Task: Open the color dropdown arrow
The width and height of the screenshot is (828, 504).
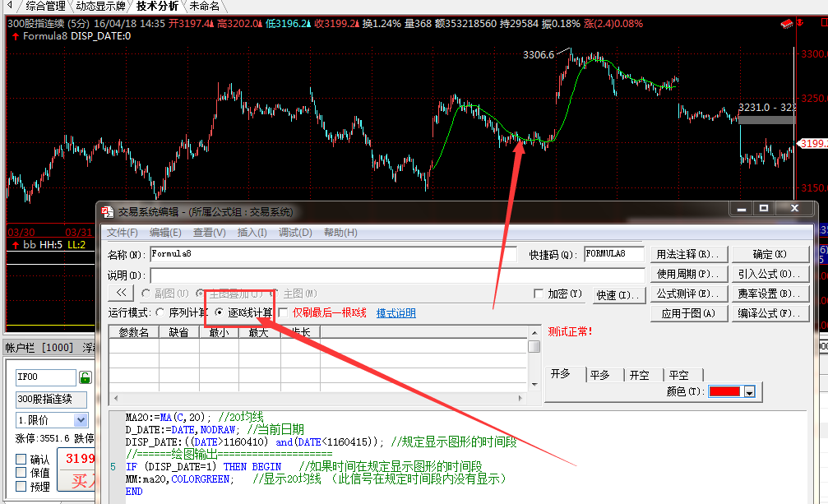Action: coord(749,392)
